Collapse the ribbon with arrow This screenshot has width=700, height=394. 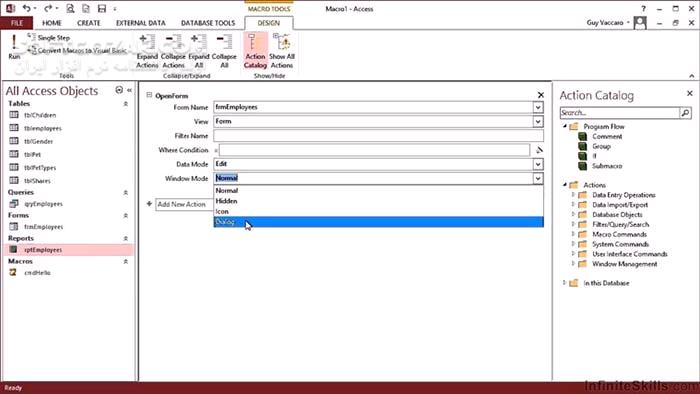pos(692,76)
